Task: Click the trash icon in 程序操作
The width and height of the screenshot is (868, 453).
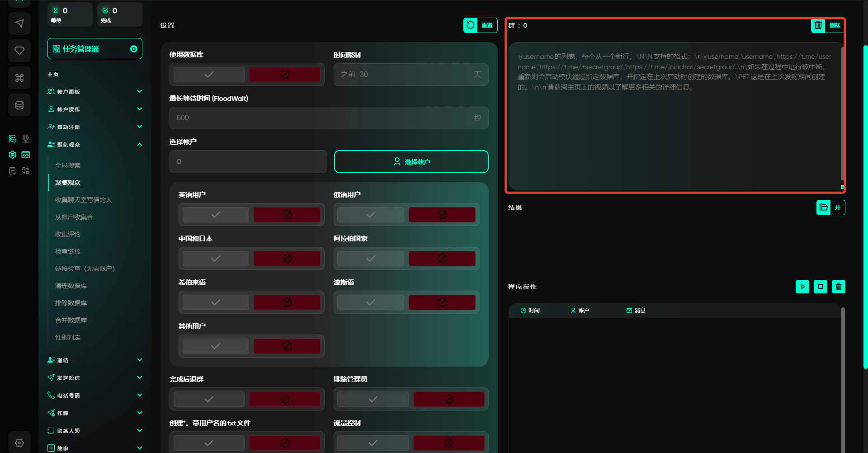Action: pos(838,287)
